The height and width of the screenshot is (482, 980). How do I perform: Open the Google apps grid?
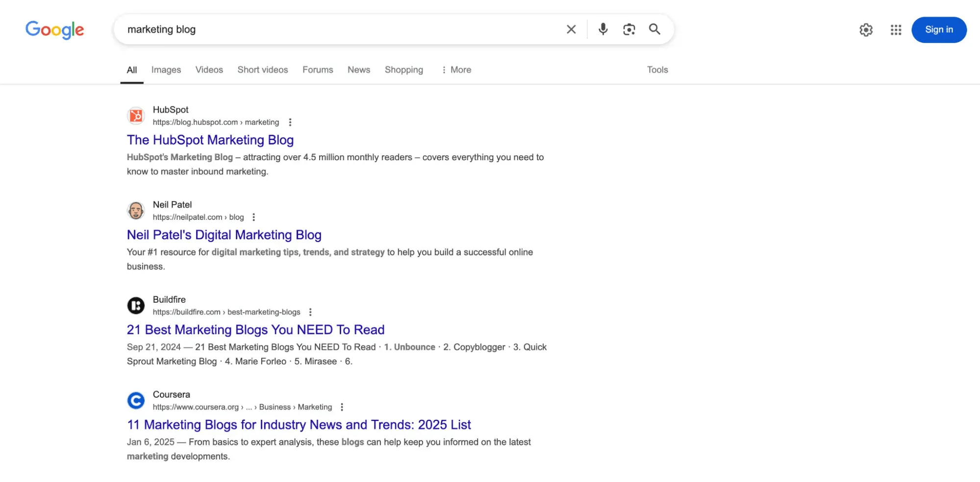point(896,30)
